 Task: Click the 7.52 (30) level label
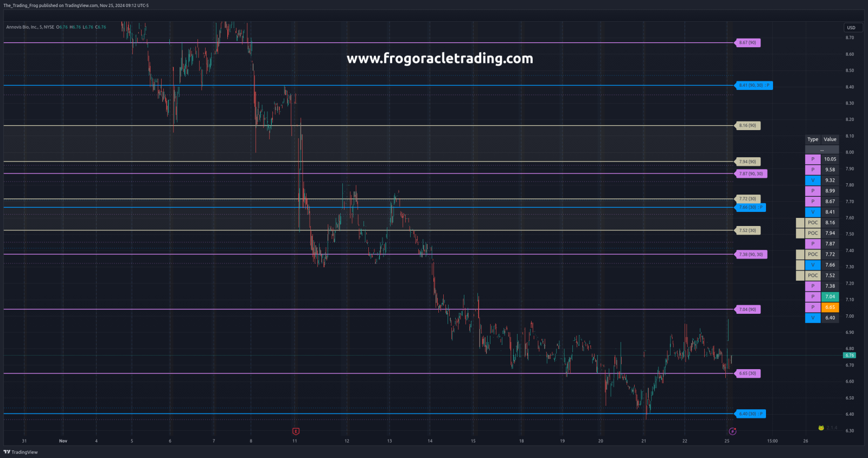click(748, 230)
